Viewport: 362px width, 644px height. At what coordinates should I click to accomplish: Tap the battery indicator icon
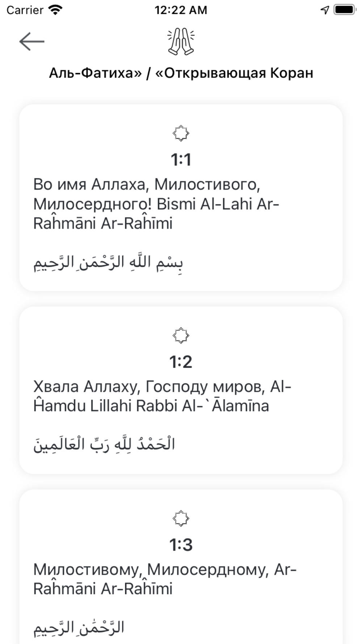click(345, 10)
